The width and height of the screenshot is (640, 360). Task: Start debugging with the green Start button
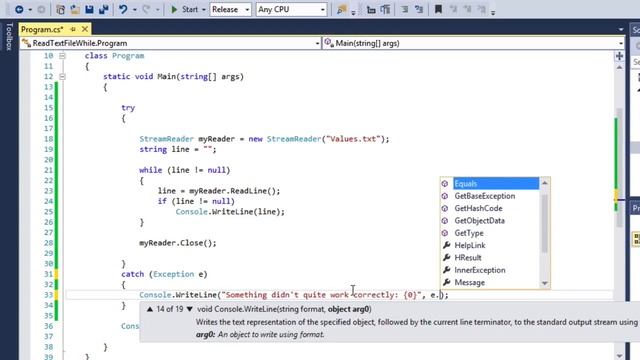click(x=184, y=9)
